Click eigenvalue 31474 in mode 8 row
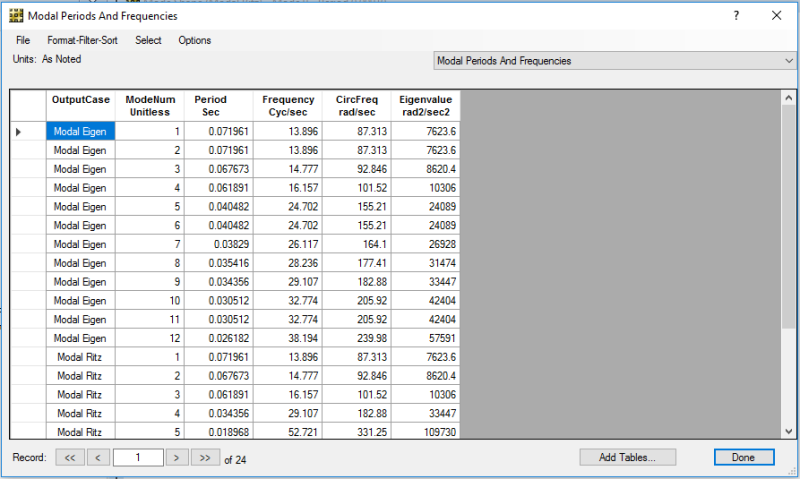Viewport: 800px width, 479px height. pyautogui.click(x=426, y=263)
